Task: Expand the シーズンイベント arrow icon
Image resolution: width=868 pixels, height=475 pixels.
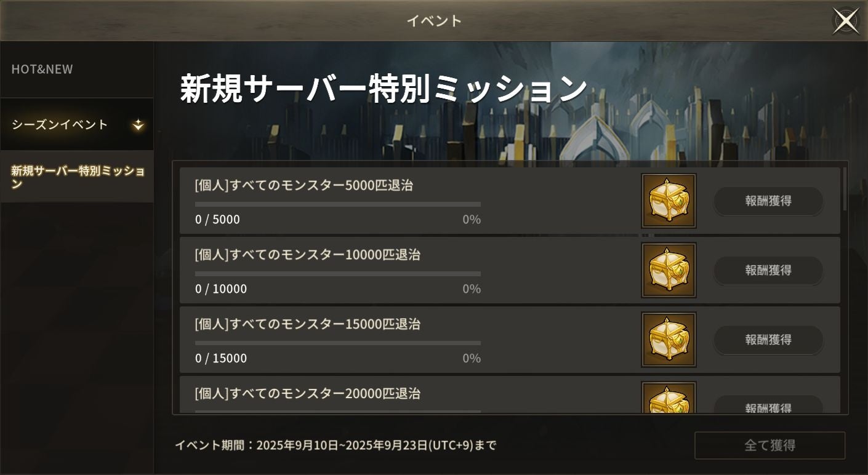Action: coord(139,125)
